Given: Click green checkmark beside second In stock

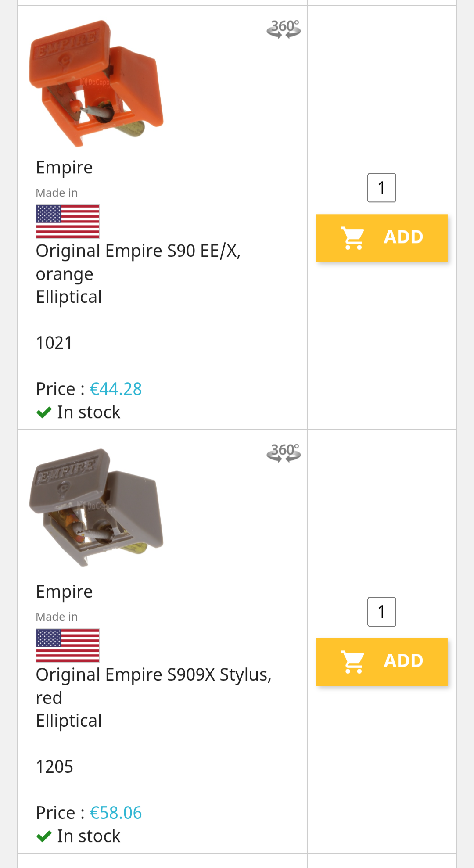Looking at the screenshot, I should click(44, 836).
